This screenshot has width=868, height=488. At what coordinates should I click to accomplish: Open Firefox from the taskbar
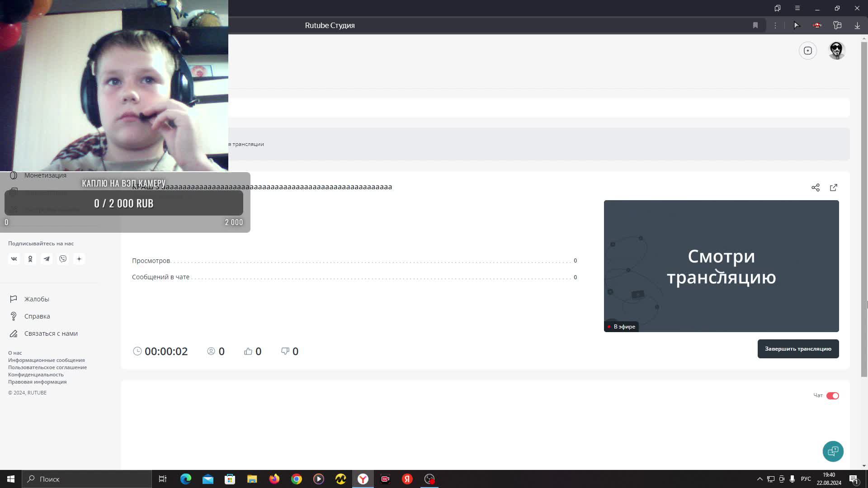coord(274,479)
